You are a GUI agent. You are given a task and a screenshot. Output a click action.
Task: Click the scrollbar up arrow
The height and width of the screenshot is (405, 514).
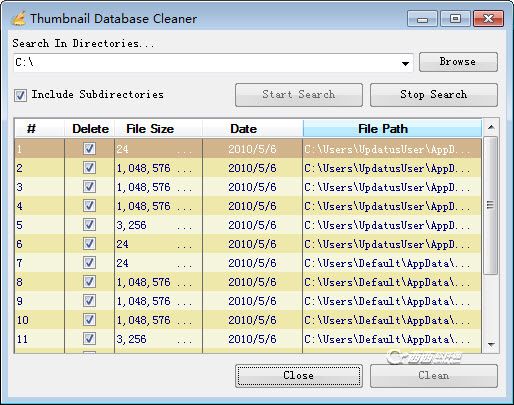click(491, 128)
